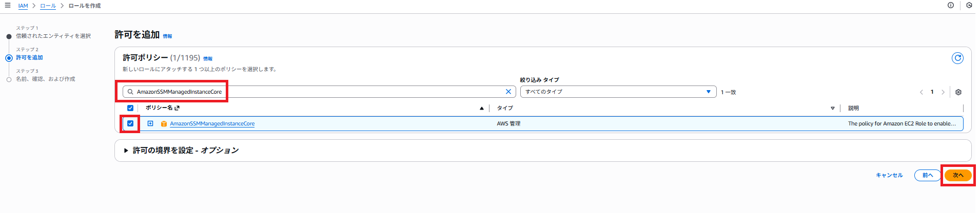
Task: Click the キャンセル link
Action: tap(889, 175)
